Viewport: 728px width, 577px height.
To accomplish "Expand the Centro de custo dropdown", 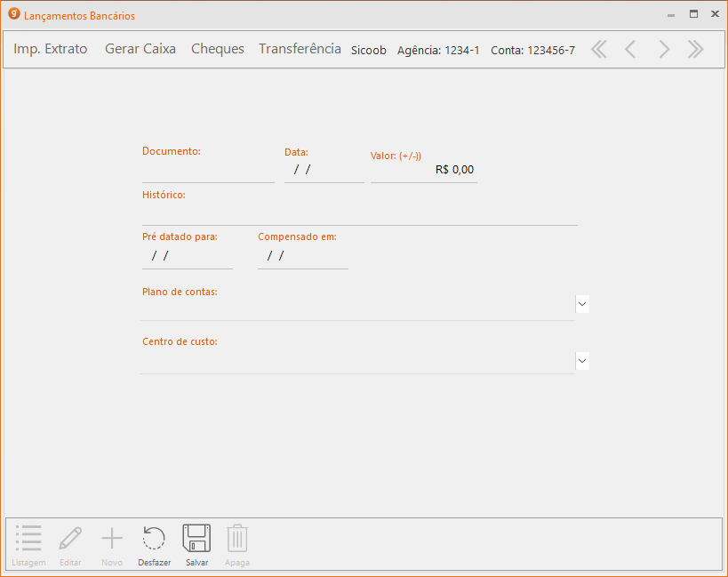I will tap(582, 361).
